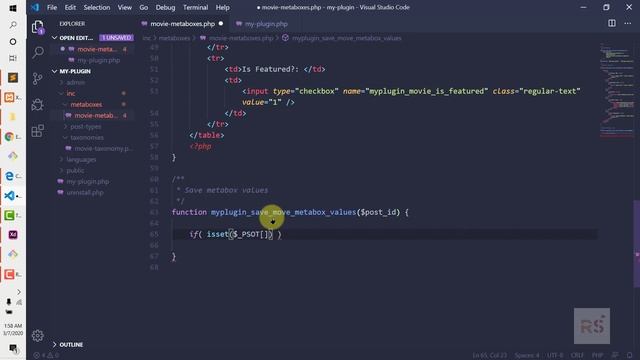640x360 pixels.
Task: Open Sublime Text from taskbar
Action: [13, 78]
